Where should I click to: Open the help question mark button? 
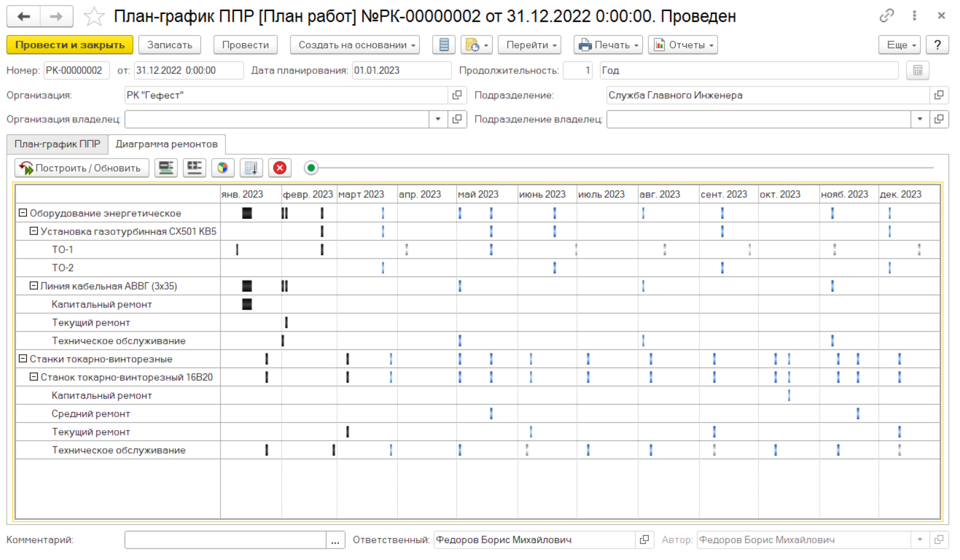pos(938,45)
